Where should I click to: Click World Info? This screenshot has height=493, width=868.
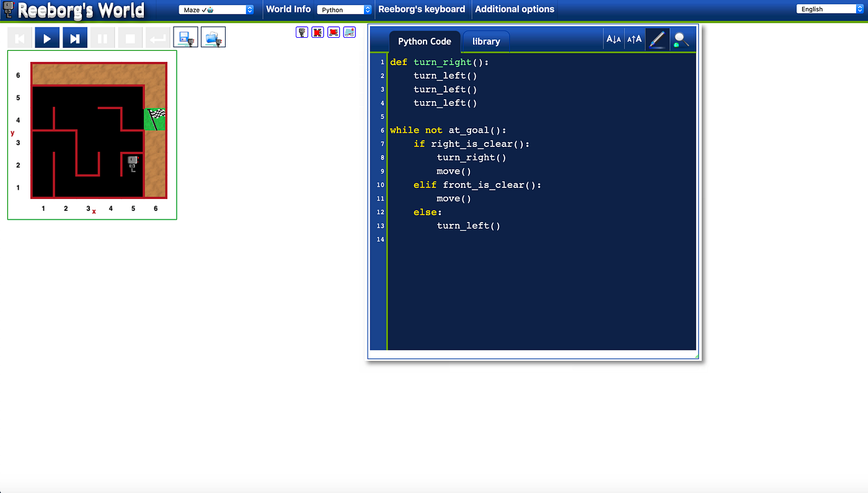point(288,9)
